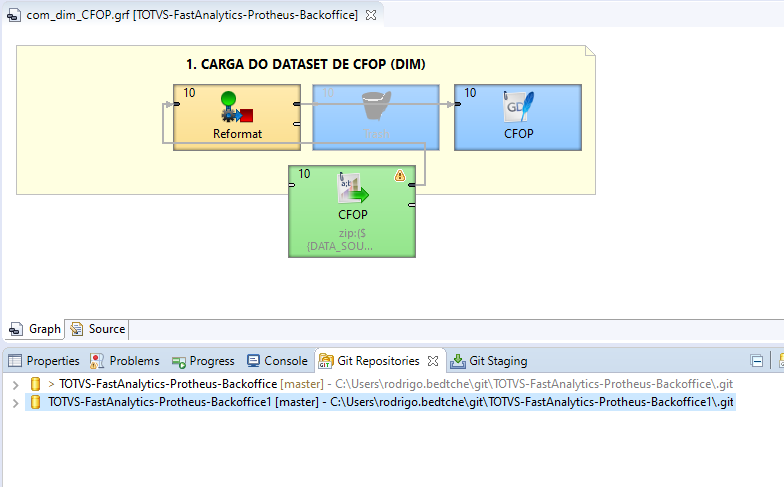
Task: Click the Backoffice repository database icon
Action: (x=36, y=384)
